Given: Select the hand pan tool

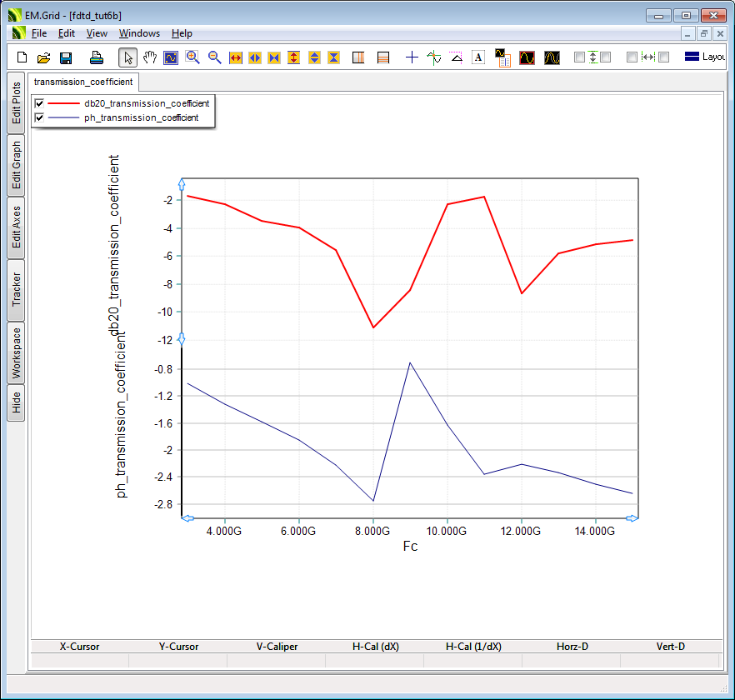Looking at the screenshot, I should point(149,57).
